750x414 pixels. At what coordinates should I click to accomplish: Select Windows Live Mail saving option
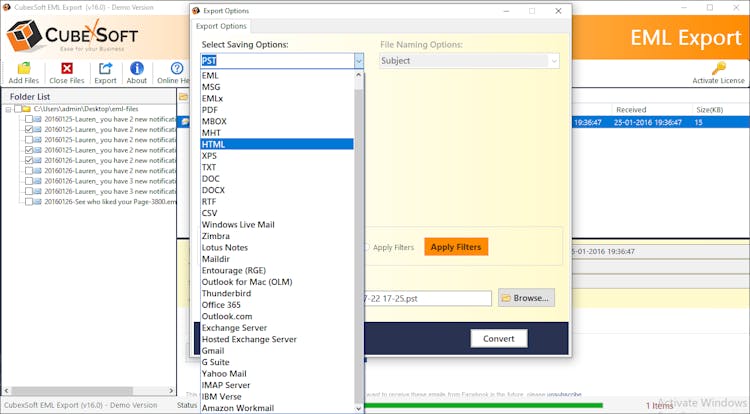(x=277, y=225)
